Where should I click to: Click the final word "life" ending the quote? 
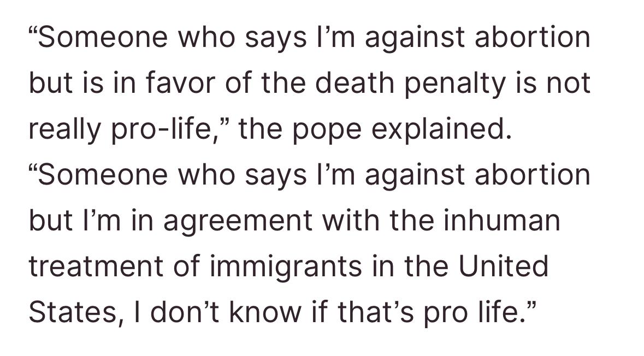pyautogui.click(x=499, y=312)
